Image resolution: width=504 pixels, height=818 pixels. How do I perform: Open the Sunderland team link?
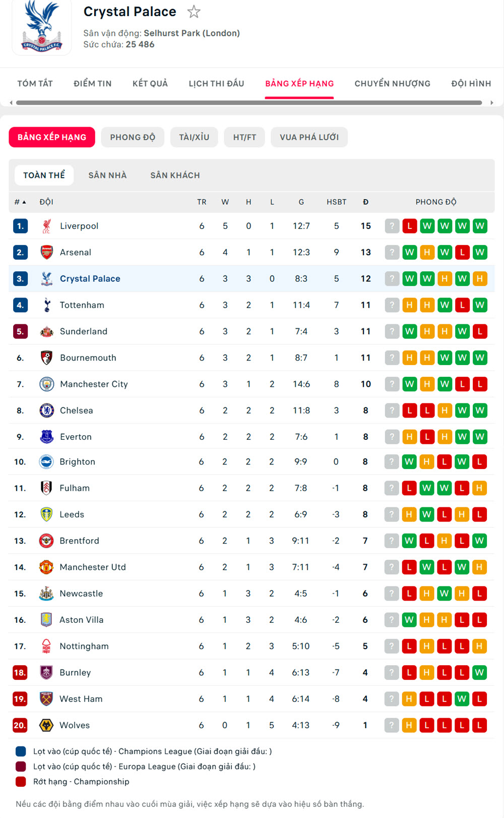(x=84, y=331)
